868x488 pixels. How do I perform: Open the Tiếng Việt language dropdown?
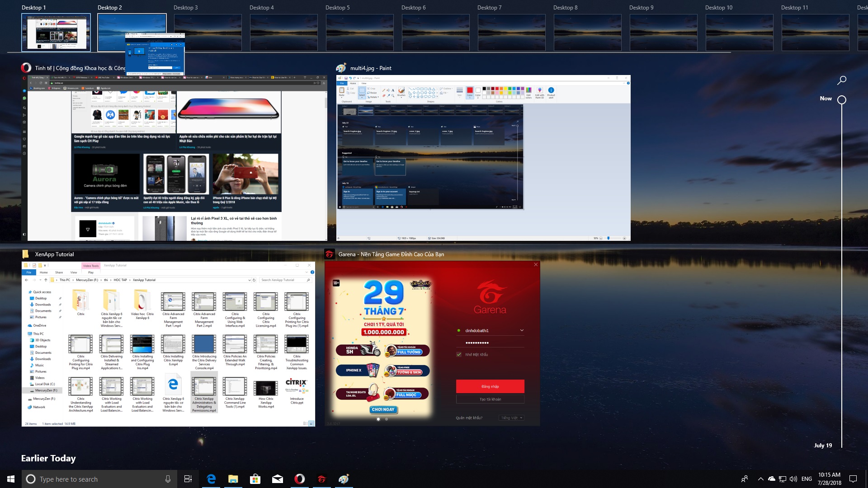512,418
